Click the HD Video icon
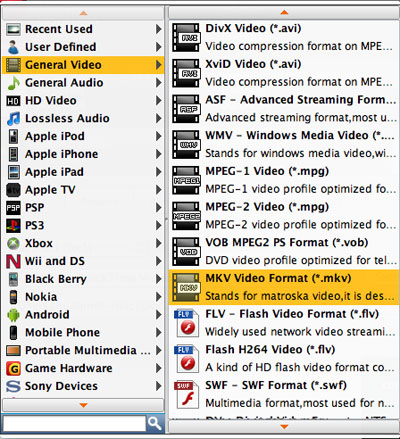The image size is (400, 439). [x=13, y=101]
